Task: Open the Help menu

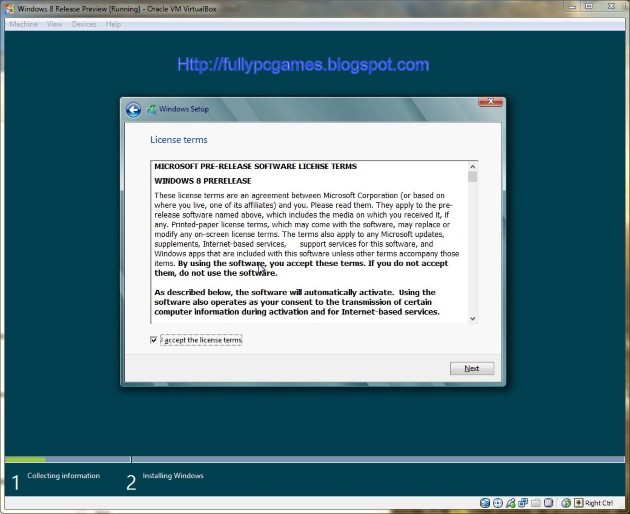Action: click(x=113, y=24)
